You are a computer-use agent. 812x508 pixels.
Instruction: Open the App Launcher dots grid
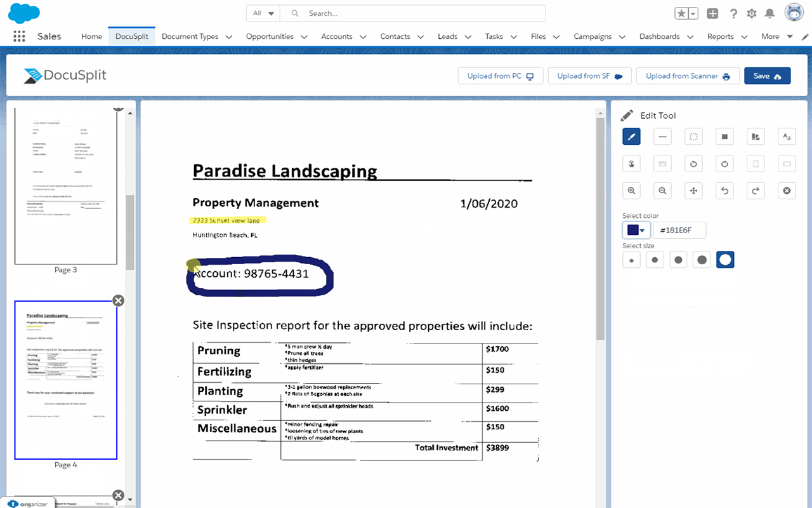(19, 36)
